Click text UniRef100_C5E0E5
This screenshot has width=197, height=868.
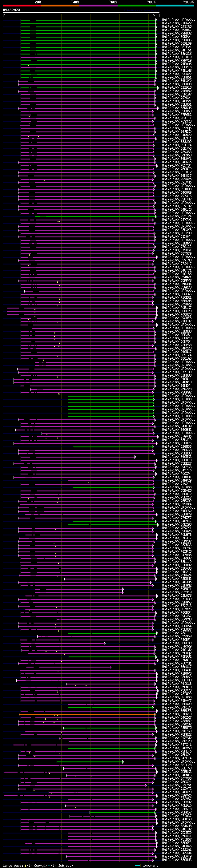point(177,491)
